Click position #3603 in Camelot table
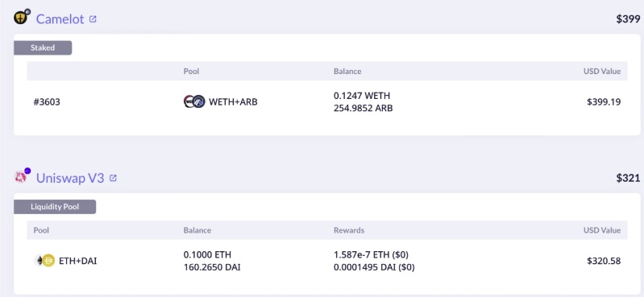This screenshot has width=644, height=297. tap(47, 101)
